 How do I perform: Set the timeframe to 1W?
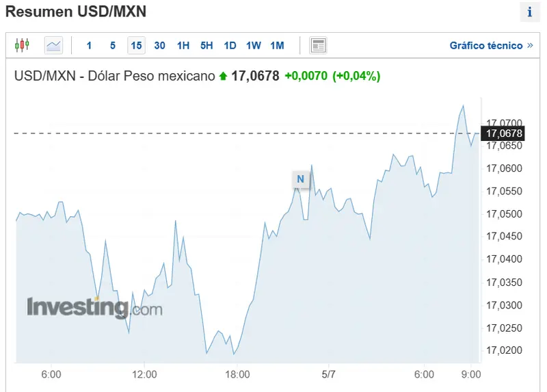[254, 46]
